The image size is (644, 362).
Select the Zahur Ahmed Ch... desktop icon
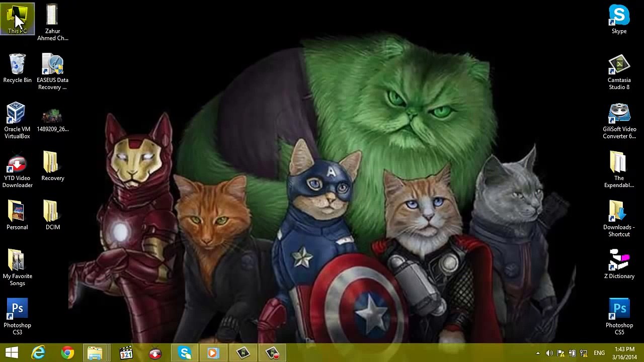click(52, 23)
